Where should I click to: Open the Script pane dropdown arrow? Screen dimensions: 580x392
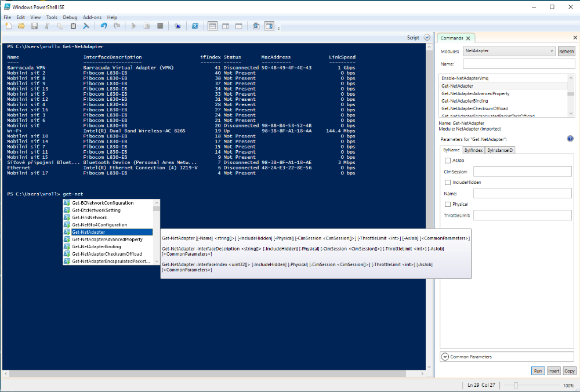click(x=427, y=37)
